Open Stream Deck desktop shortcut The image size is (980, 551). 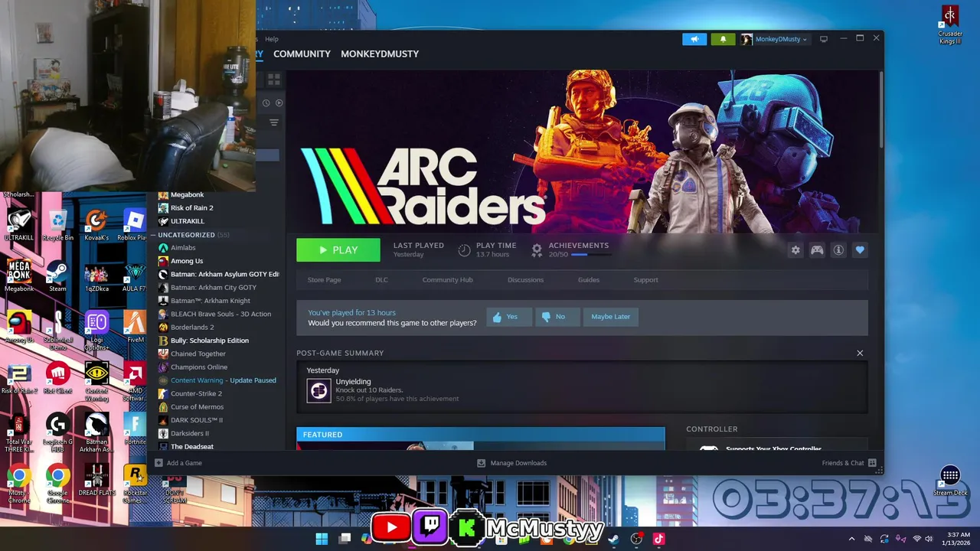[x=950, y=481]
